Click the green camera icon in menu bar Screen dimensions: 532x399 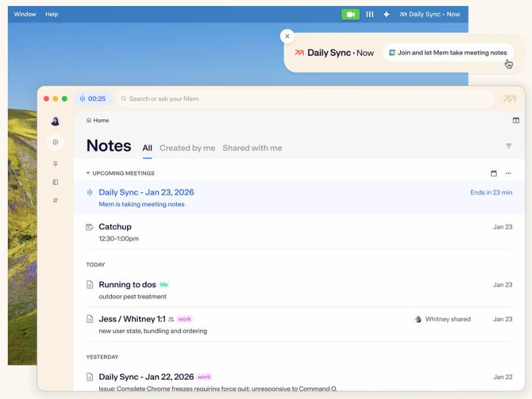[350, 14]
